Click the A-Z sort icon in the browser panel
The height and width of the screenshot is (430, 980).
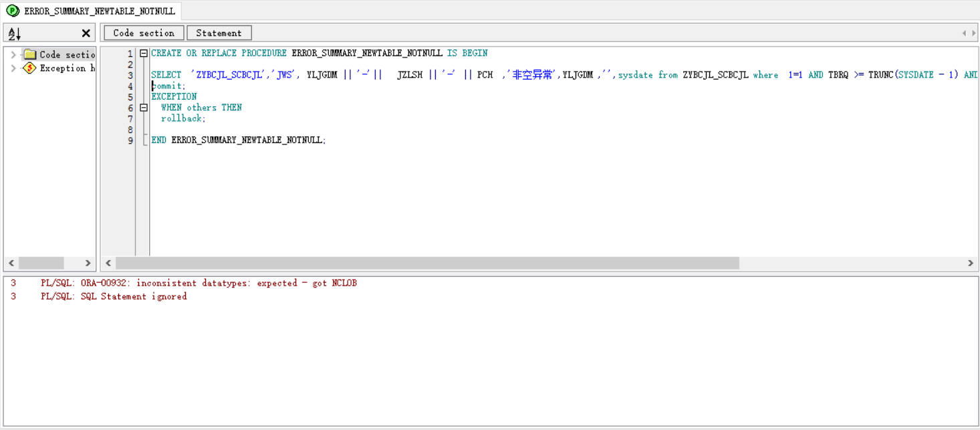[x=13, y=32]
